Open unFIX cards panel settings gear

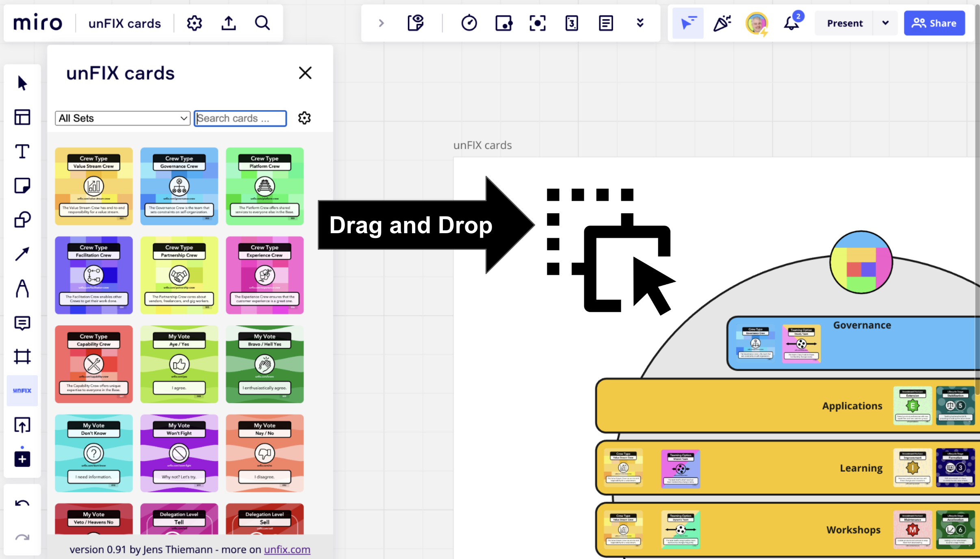pyautogui.click(x=304, y=118)
